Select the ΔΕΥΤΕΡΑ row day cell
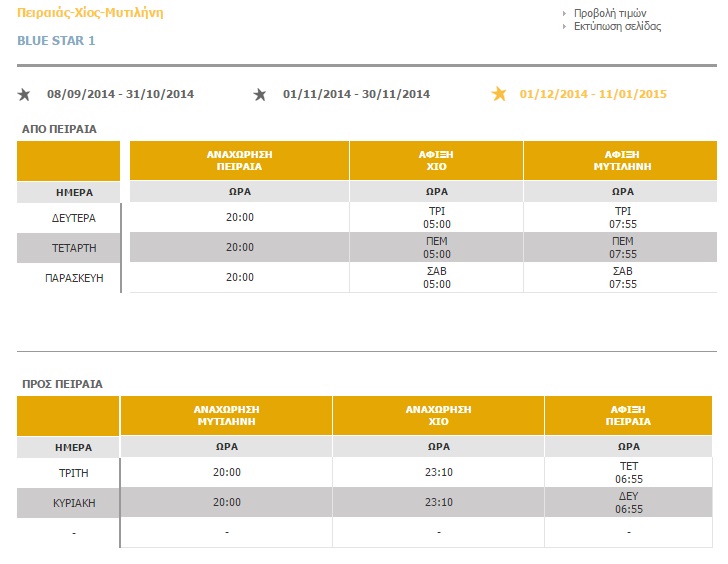This screenshot has width=728, height=564. point(68,217)
